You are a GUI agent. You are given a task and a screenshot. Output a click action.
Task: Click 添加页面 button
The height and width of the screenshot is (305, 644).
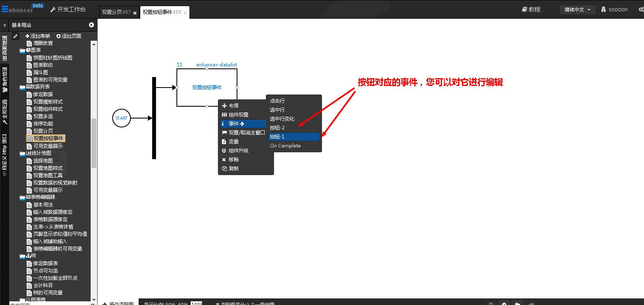[x=69, y=36]
